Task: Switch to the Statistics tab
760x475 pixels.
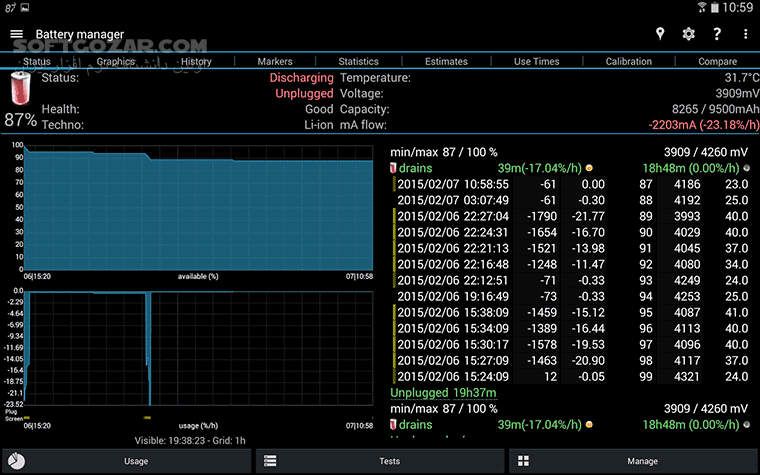Action: 358,61
